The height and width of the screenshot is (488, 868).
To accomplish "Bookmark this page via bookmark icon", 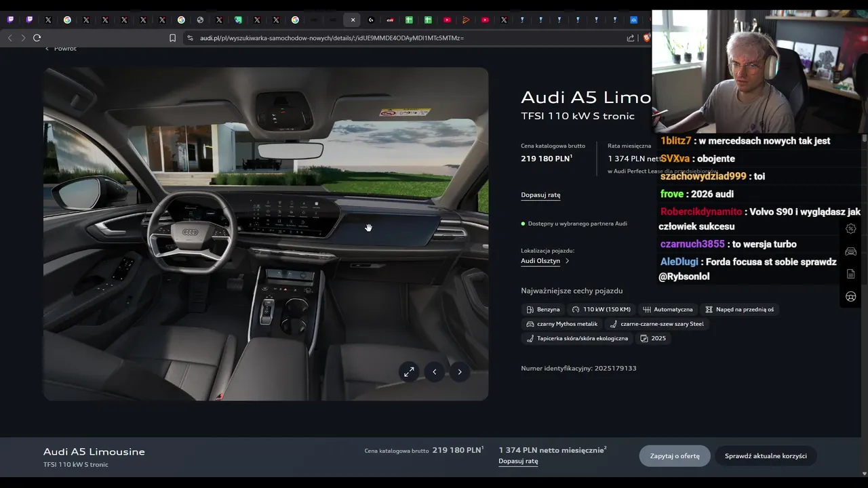I will [173, 38].
